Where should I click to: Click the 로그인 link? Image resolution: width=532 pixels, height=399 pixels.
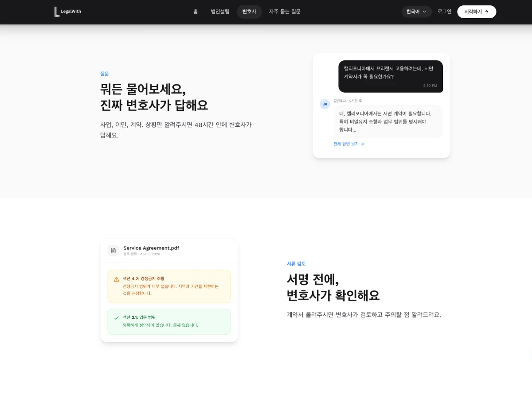click(x=444, y=12)
